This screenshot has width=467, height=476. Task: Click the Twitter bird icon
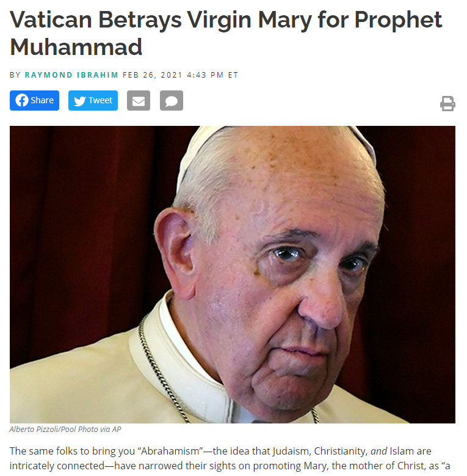[80, 101]
